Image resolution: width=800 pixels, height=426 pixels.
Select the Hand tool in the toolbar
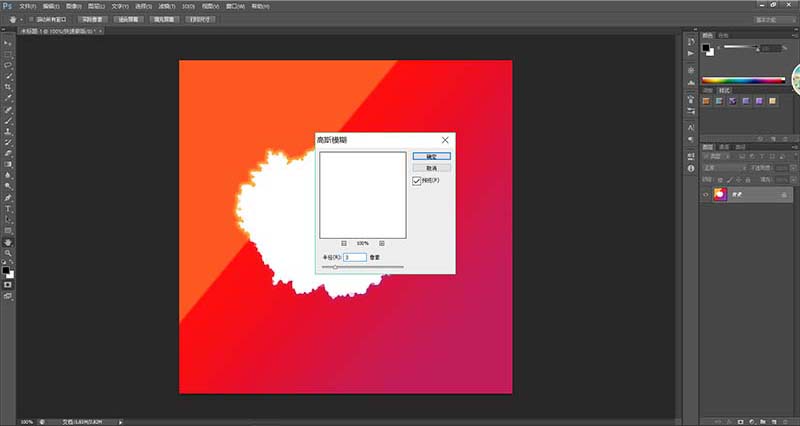[8, 242]
